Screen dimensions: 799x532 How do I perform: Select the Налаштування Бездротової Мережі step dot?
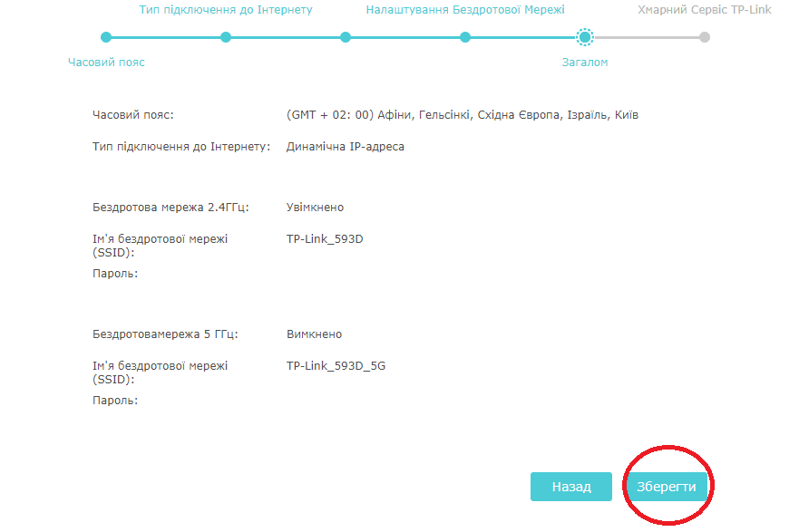pos(465,37)
